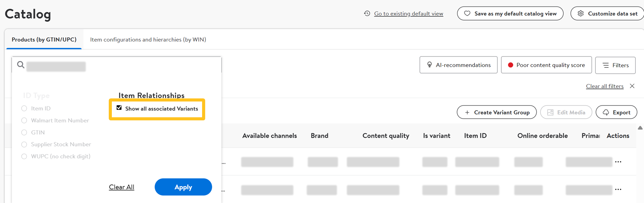The height and width of the screenshot is (203, 644).
Task: Filter by Poor content quality score
Action: tap(546, 65)
